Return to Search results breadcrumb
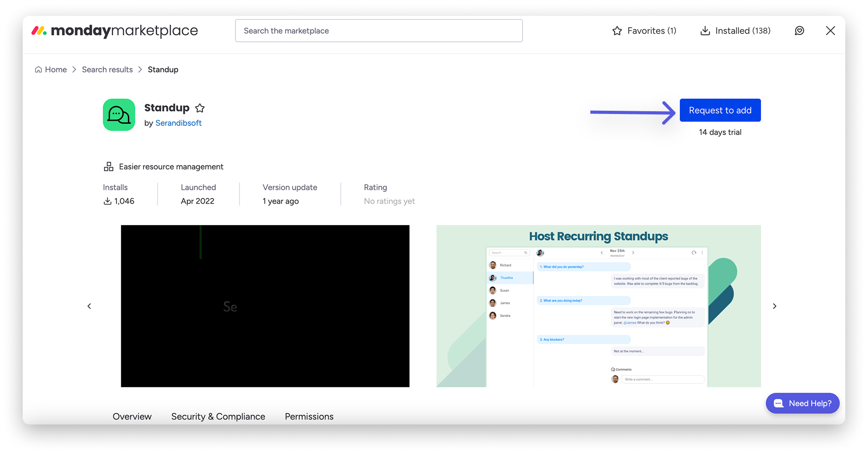 [107, 69]
